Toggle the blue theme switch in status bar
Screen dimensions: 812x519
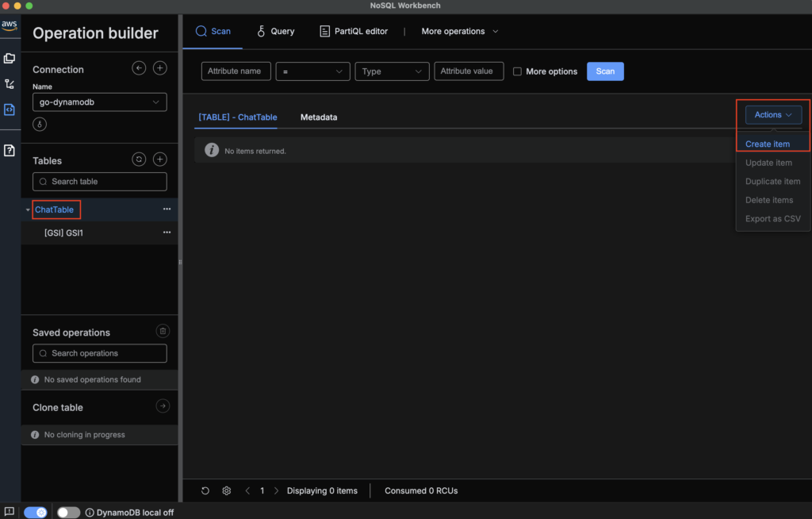pos(35,513)
